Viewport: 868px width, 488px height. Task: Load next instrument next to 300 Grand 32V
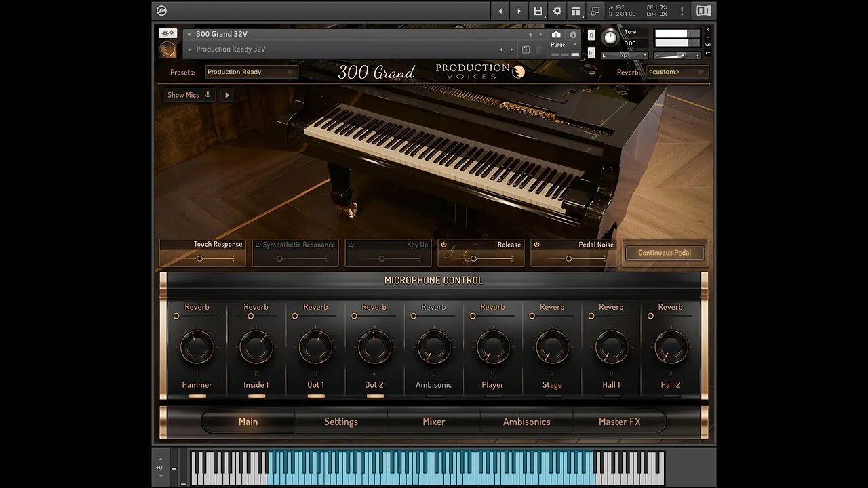click(x=540, y=34)
